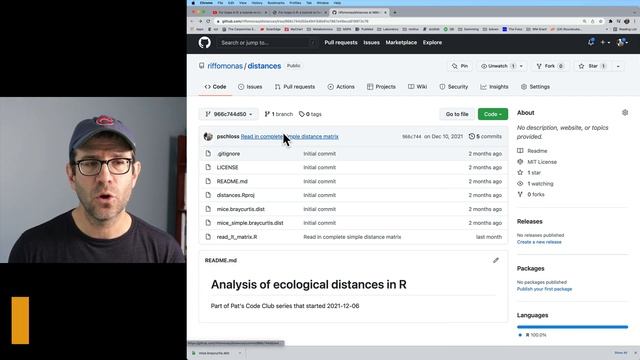Open the pschloss author link
Viewport: 640px width, 360px height.
[x=228, y=136]
